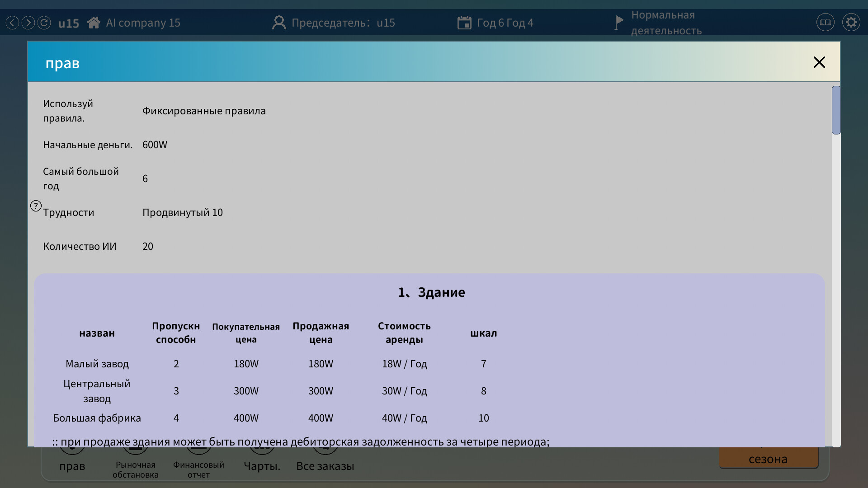Click the chairman user profile icon
This screenshot has width=868, height=488.
279,23
